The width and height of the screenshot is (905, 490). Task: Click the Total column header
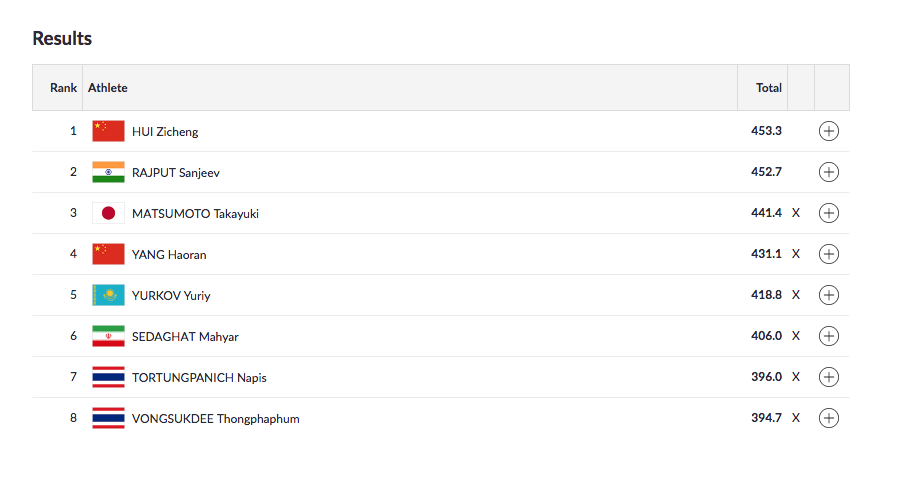click(x=768, y=88)
